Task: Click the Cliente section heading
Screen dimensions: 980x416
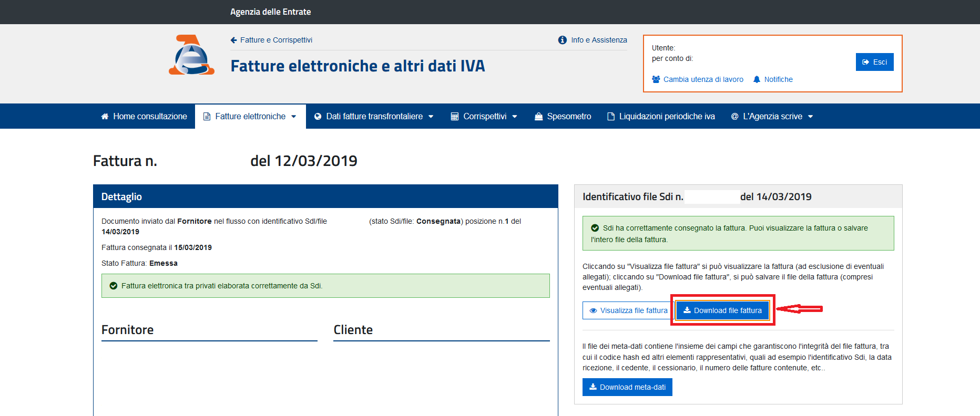Action: [353, 330]
